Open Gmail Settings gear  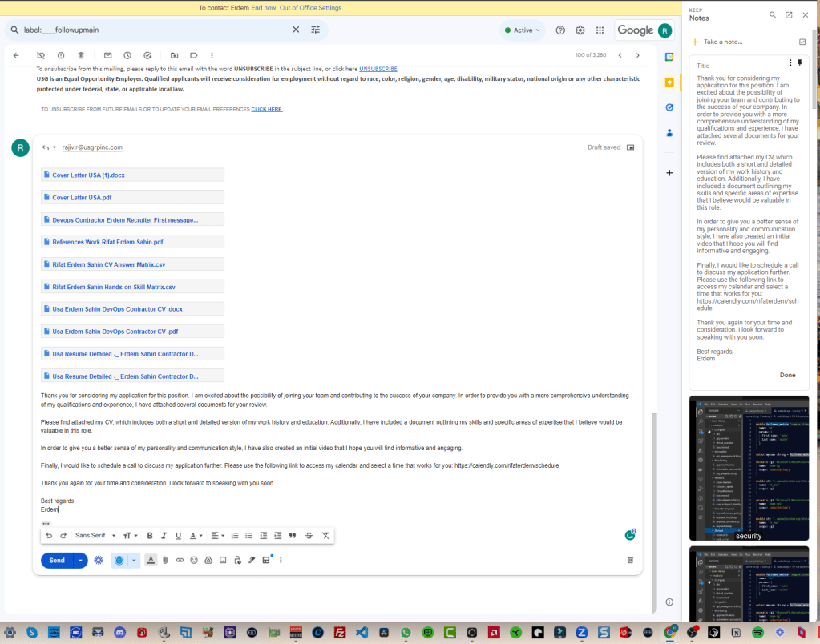tap(580, 30)
